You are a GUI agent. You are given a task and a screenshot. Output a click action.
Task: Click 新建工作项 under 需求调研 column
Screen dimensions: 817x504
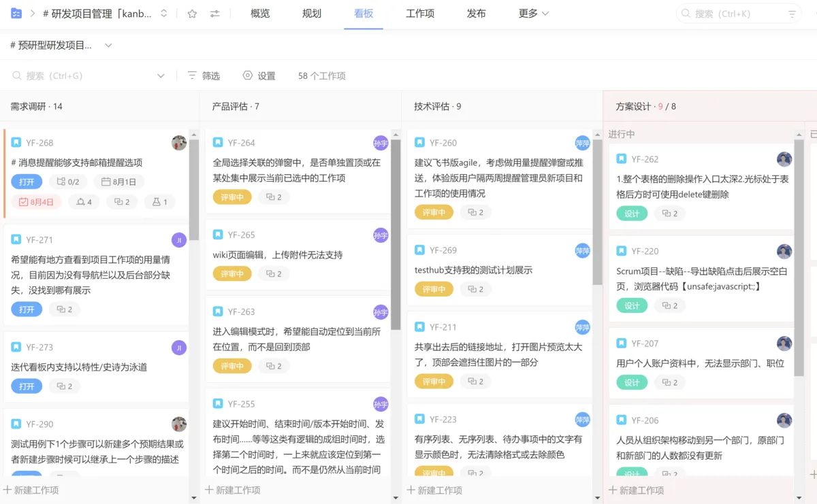pyautogui.click(x=31, y=490)
